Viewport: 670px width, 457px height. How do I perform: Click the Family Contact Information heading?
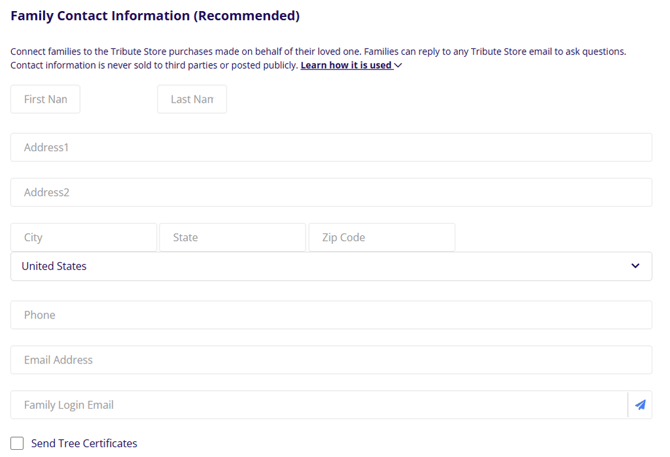[155, 17]
